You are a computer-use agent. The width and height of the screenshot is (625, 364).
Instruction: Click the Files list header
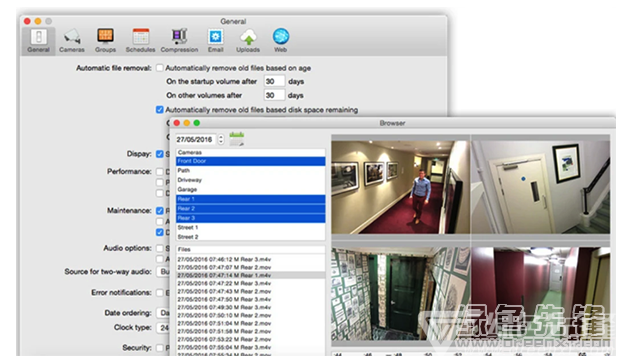pos(250,249)
